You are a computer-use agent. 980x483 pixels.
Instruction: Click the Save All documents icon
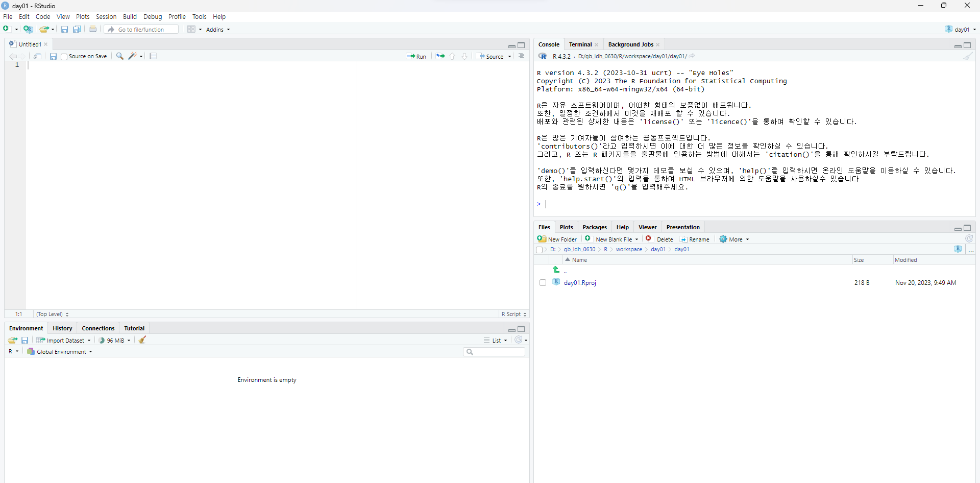(x=77, y=29)
